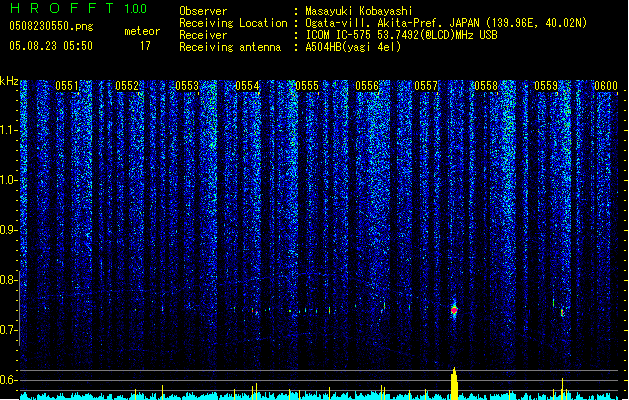Click the 0553 time marker
This screenshot has width=629, height=400.
coord(187,86)
